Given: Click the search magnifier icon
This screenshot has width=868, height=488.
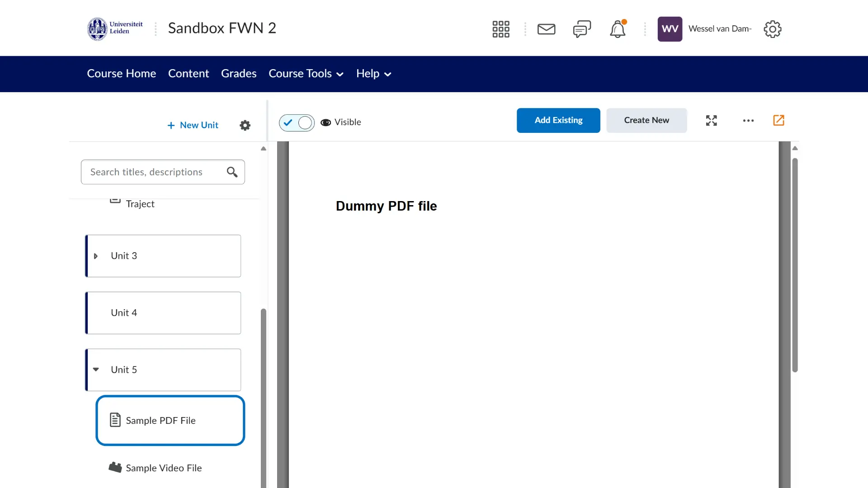Looking at the screenshot, I should click(232, 172).
